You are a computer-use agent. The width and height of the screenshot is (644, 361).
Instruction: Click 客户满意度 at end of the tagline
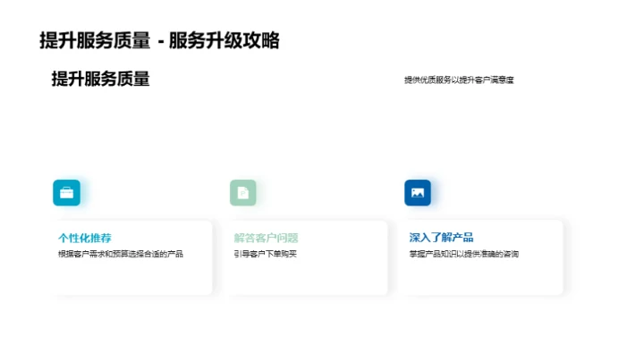(495, 80)
